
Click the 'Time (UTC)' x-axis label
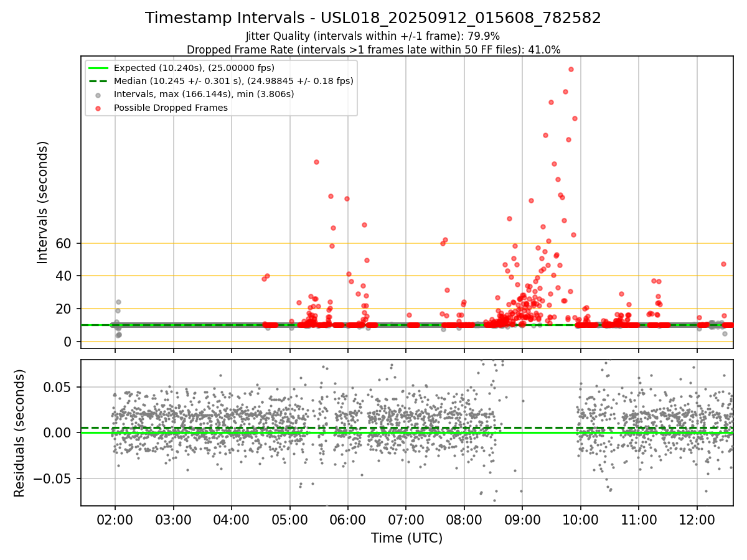pos(407,538)
